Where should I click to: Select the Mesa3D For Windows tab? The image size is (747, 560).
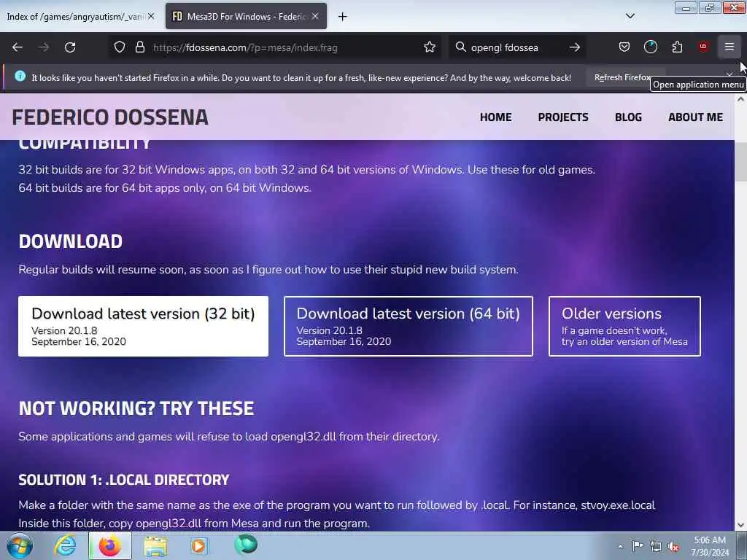coord(246,16)
